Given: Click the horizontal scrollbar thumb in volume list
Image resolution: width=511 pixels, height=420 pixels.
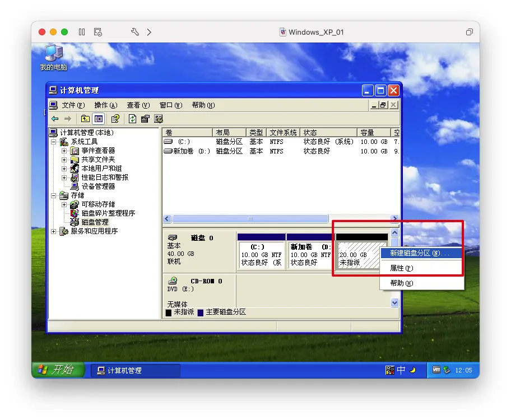Looking at the screenshot, I should 250,218.
